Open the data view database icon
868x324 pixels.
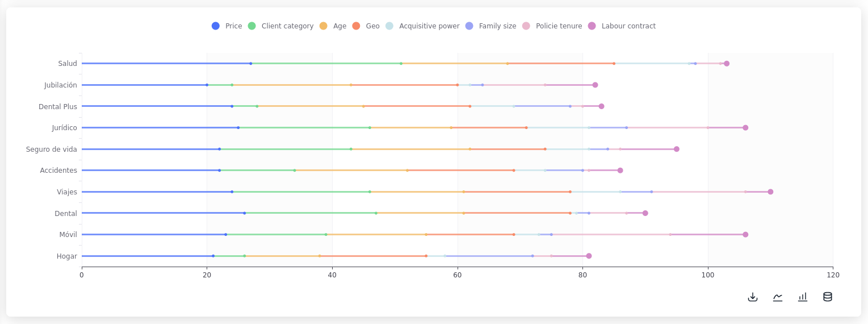[828, 297]
